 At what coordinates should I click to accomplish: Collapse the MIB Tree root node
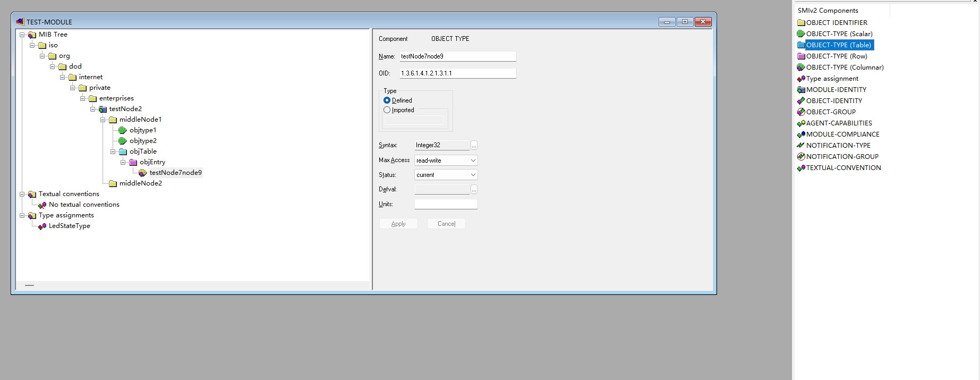(22, 35)
